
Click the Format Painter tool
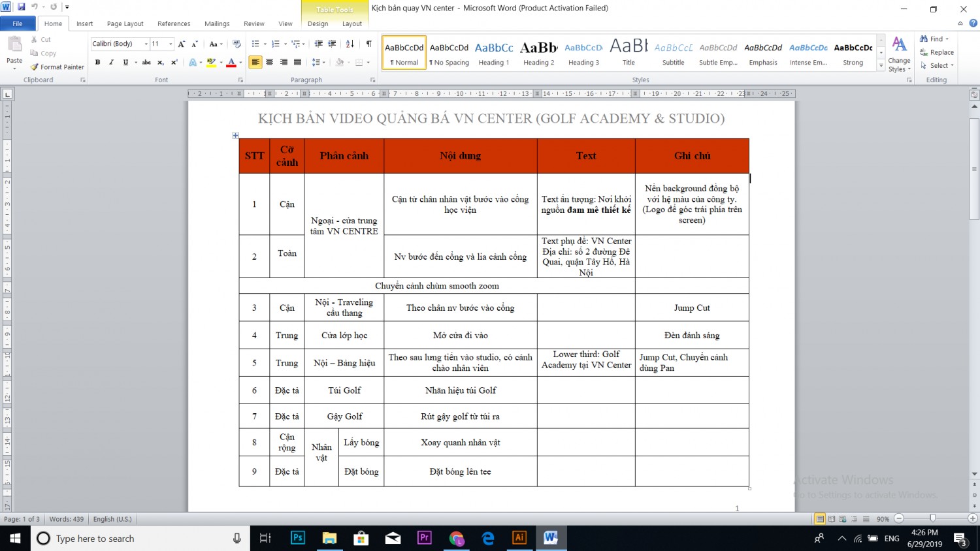(x=57, y=67)
